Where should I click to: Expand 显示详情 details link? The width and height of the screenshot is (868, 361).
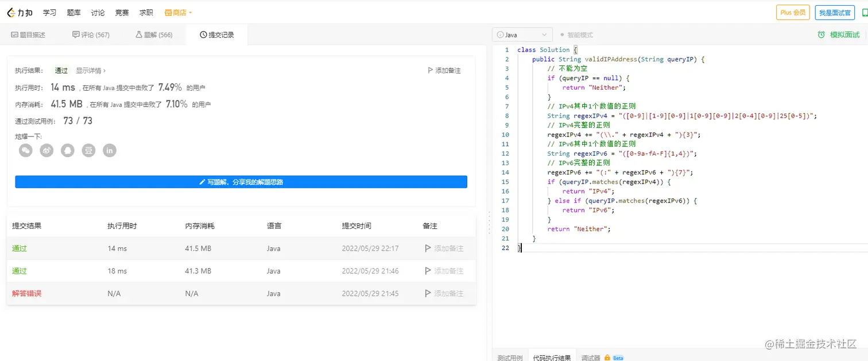tap(91, 71)
